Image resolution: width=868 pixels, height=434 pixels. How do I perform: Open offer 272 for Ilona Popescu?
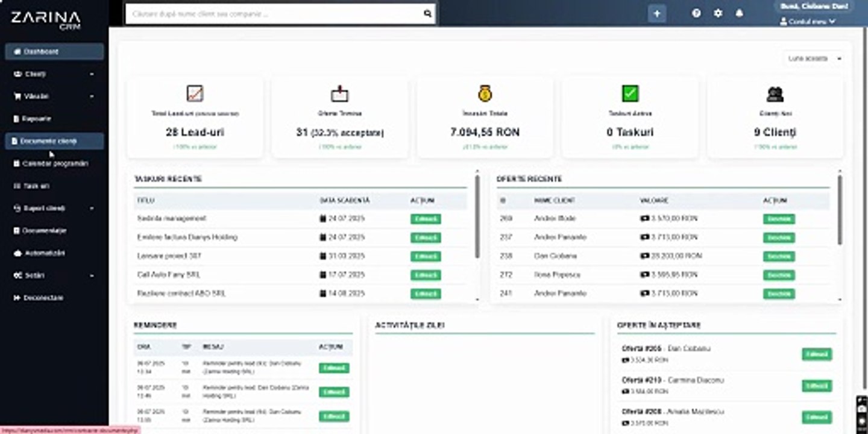[779, 275]
